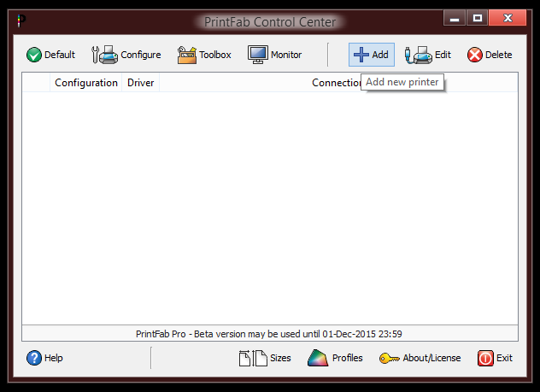540x392 pixels.
Task: Add a new printer
Action: click(372, 55)
